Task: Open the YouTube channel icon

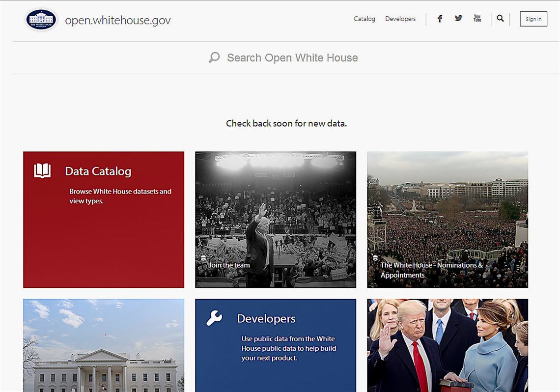Action: click(477, 18)
